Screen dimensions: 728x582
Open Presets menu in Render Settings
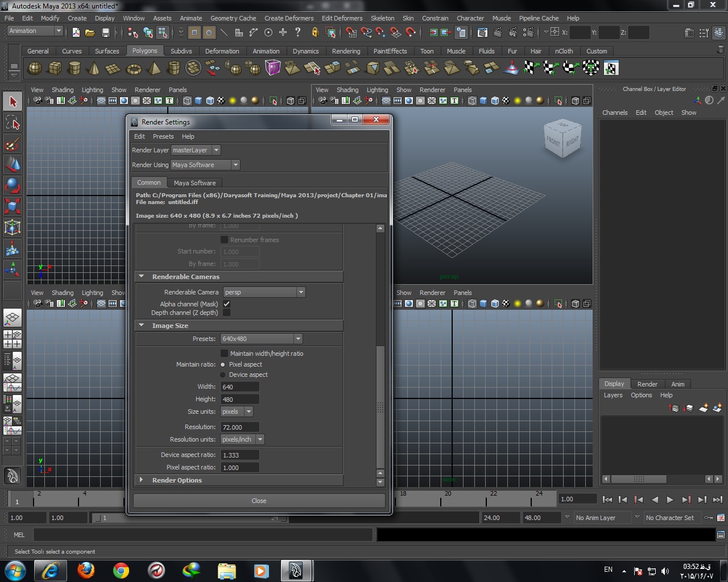click(163, 136)
